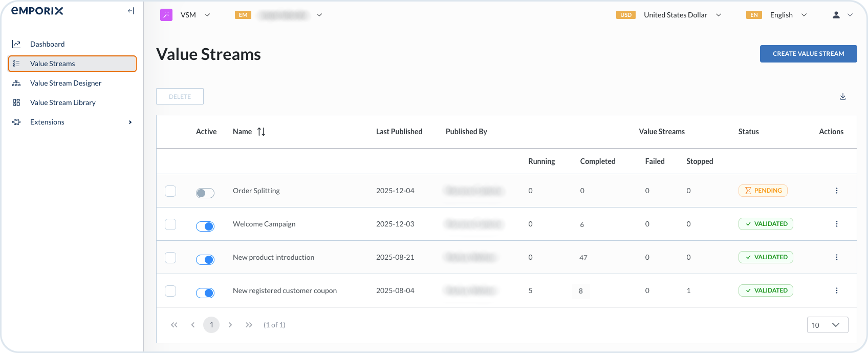The width and height of the screenshot is (868, 353).
Task: Go to Dashboard in the sidebar
Action: point(47,44)
